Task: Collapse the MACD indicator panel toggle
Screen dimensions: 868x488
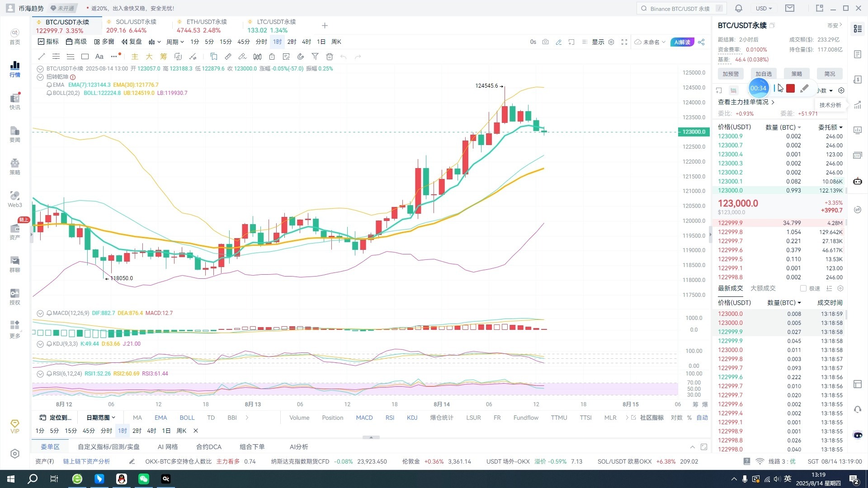Action: tap(40, 313)
